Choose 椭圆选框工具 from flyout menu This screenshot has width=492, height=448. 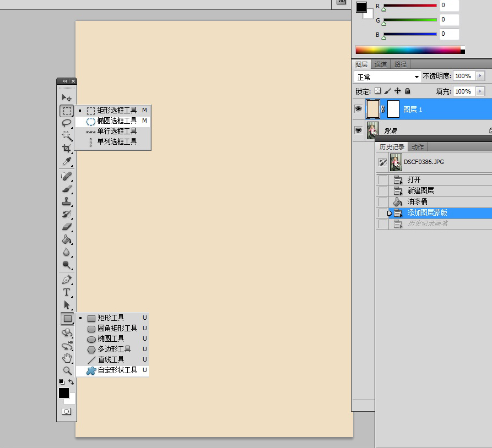click(113, 121)
